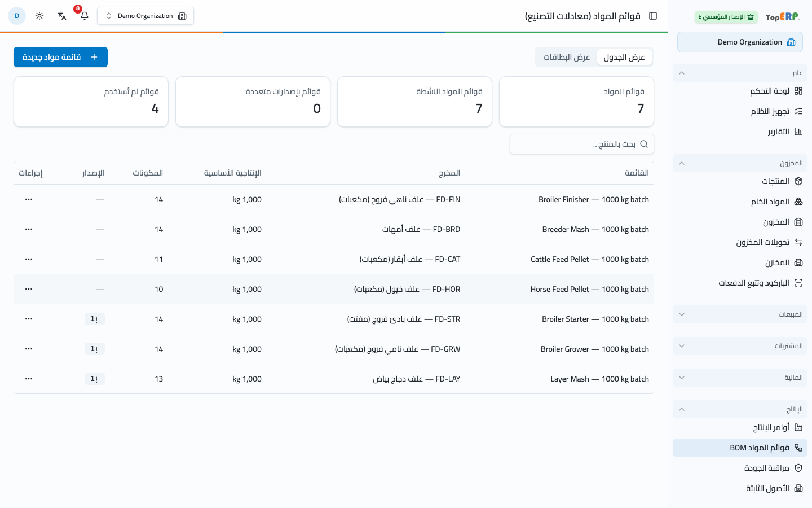Image resolution: width=812 pixels, height=508 pixels.
Task: Open actions menu for Cattle Feed Pellet
Action: (x=29, y=259)
